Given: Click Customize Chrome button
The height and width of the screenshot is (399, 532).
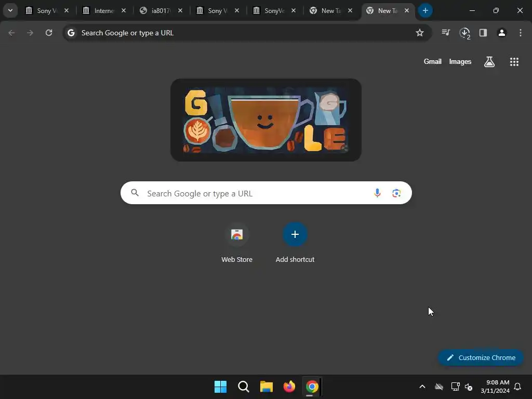Looking at the screenshot, I should (x=481, y=357).
